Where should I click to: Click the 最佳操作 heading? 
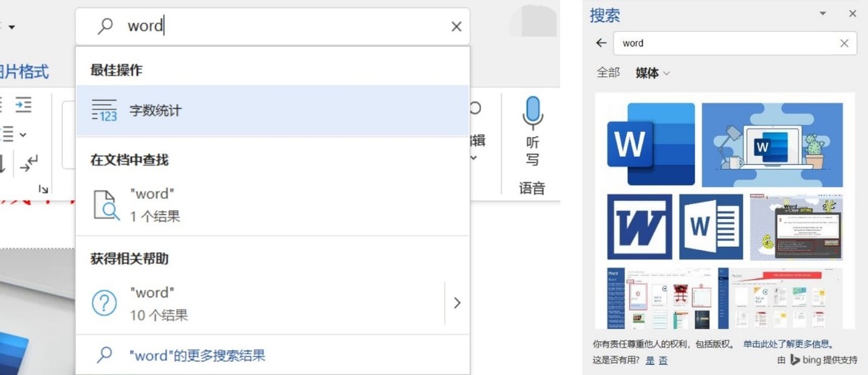(116, 70)
